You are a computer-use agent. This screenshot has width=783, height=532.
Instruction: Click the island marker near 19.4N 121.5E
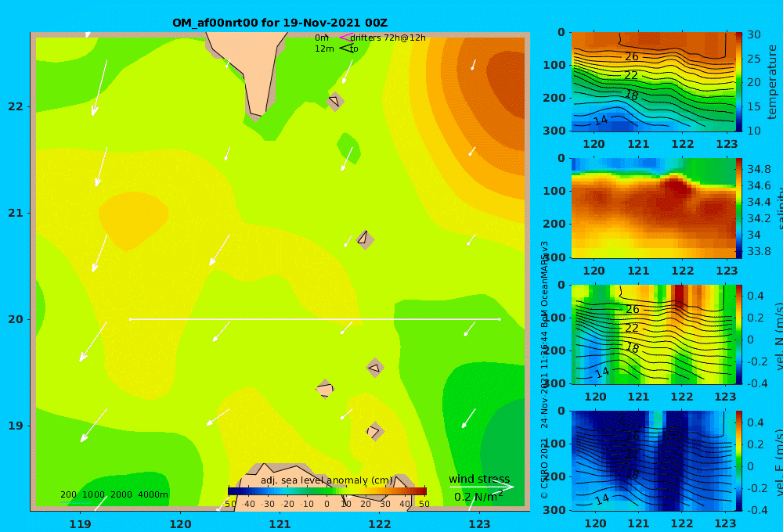[325, 390]
